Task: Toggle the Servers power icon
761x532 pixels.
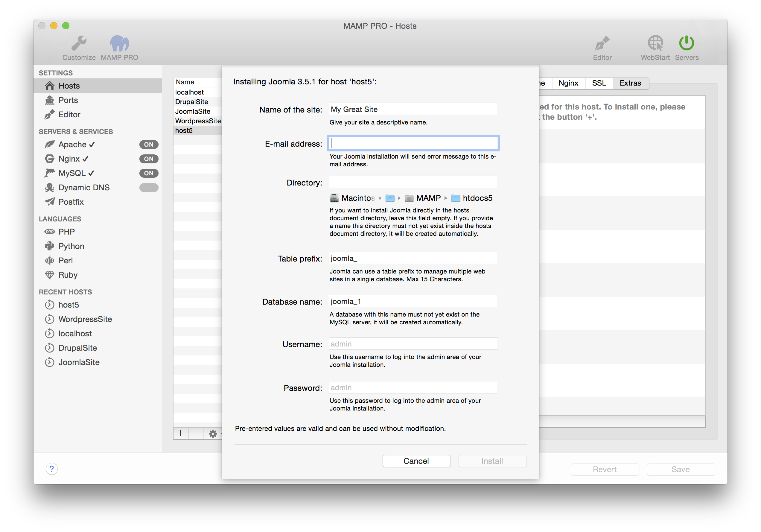Action: tap(687, 43)
